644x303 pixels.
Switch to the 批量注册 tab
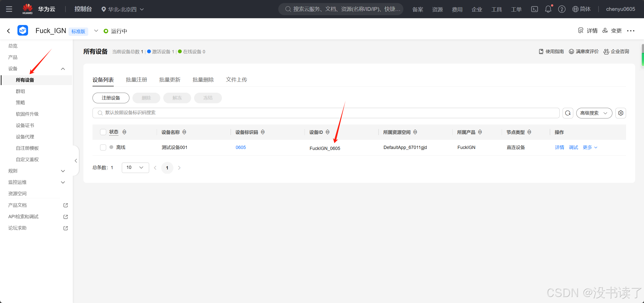coord(136,80)
